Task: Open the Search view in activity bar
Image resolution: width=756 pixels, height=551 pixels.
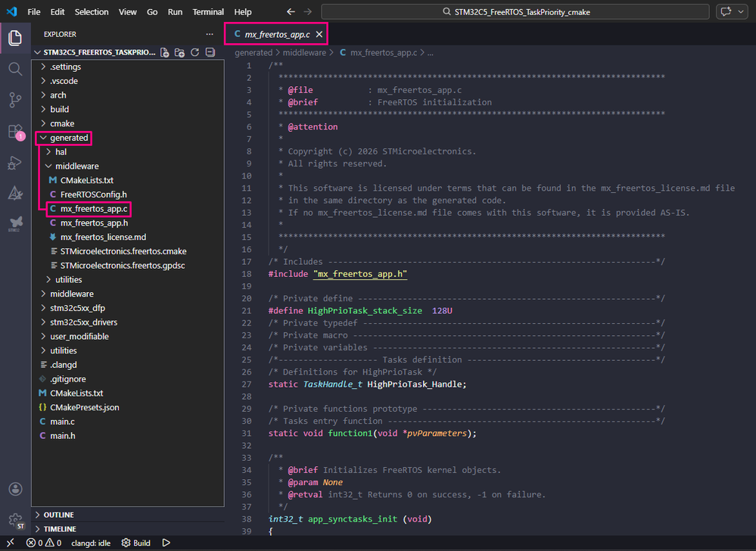Action: click(x=15, y=69)
